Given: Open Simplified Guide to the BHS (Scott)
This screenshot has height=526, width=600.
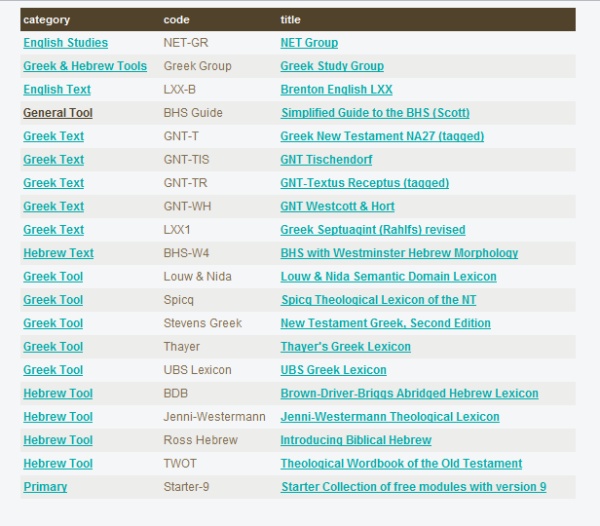Looking at the screenshot, I should pos(375,113).
